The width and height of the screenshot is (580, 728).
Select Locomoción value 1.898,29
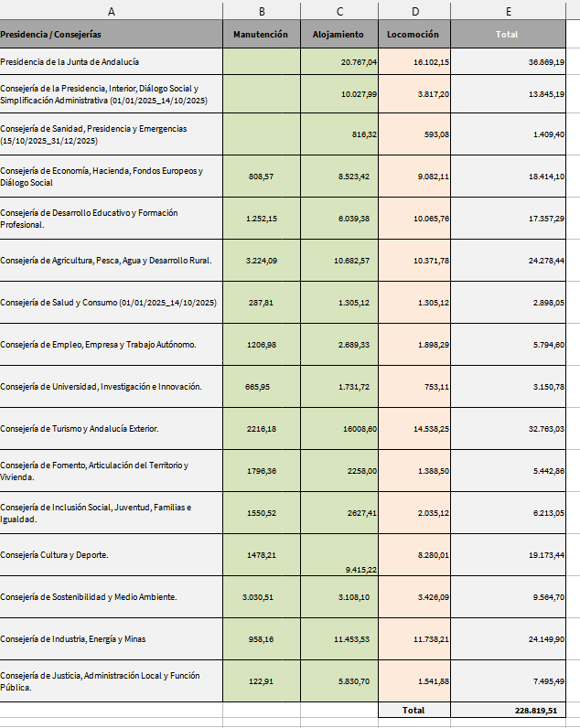(414, 345)
